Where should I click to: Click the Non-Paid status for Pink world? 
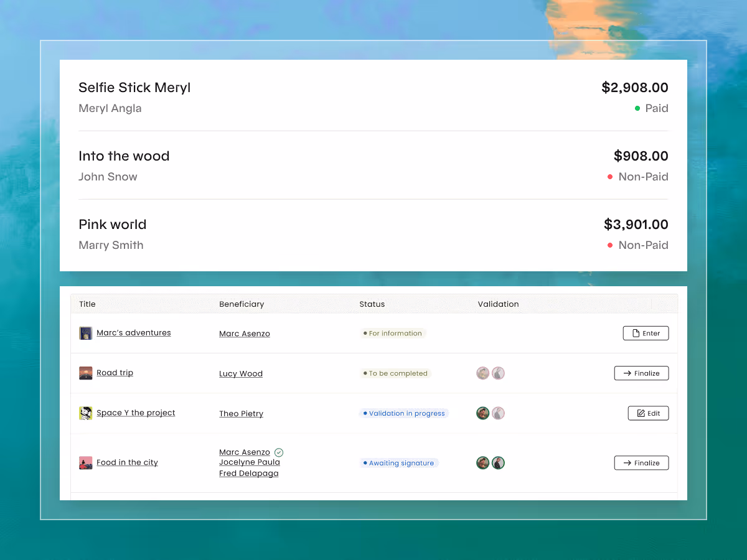[x=638, y=245]
